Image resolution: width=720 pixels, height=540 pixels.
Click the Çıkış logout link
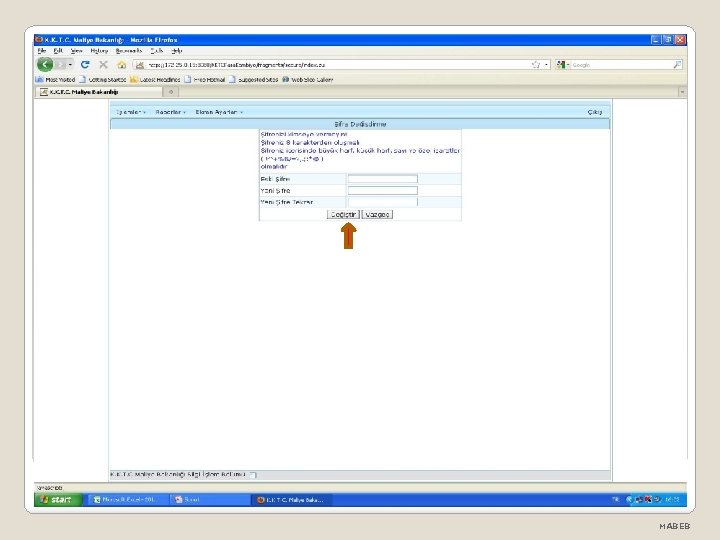[x=595, y=112]
